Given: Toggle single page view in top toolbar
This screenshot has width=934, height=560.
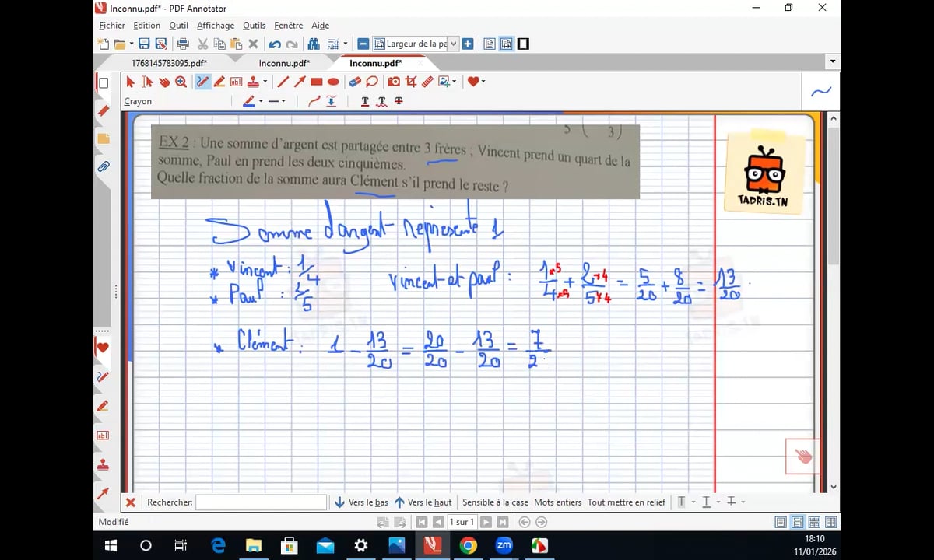Looking at the screenshot, I should [490, 44].
